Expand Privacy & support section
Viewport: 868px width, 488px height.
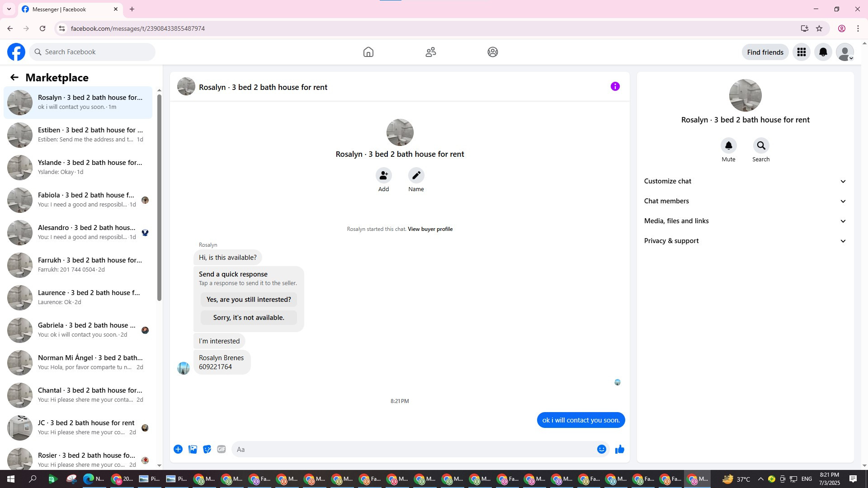tap(745, 241)
